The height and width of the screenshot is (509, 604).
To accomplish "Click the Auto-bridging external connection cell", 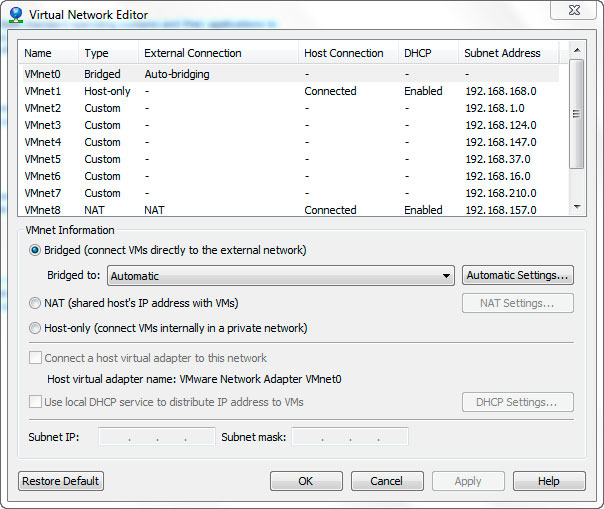I will (x=177, y=74).
